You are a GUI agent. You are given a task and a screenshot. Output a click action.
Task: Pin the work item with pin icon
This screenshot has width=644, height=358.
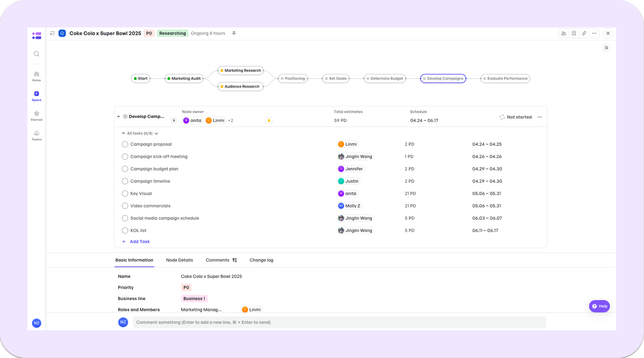point(234,33)
